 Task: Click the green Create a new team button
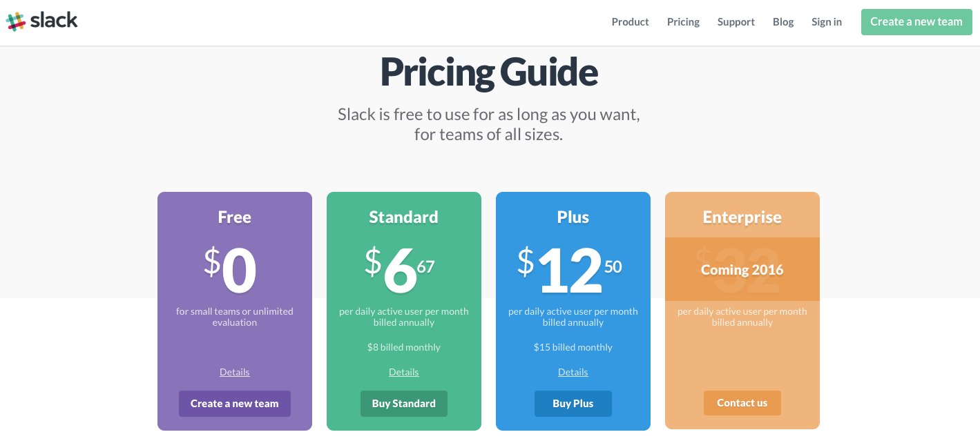916,22
